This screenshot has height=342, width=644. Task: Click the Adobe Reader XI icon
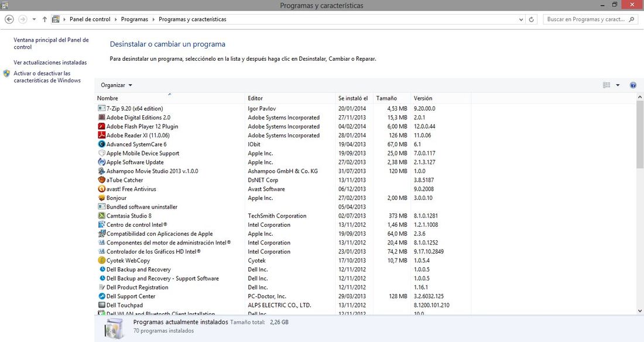click(101, 135)
